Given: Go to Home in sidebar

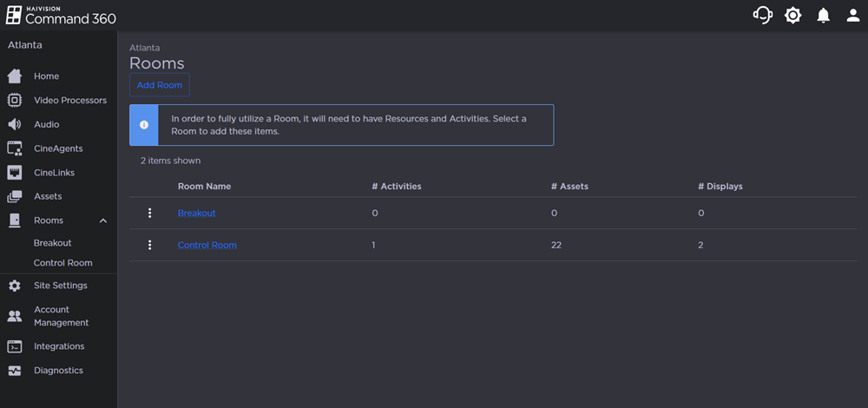Looking at the screenshot, I should pyautogui.click(x=46, y=76).
